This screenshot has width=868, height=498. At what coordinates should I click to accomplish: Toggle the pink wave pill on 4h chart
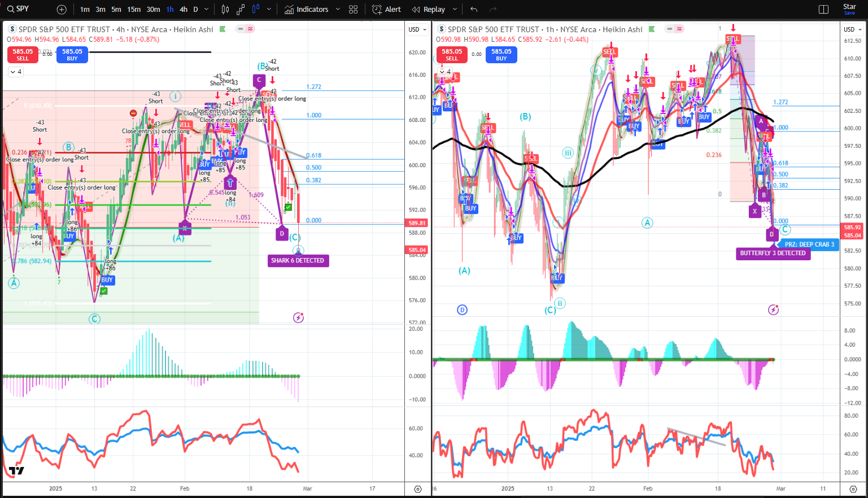point(250,29)
